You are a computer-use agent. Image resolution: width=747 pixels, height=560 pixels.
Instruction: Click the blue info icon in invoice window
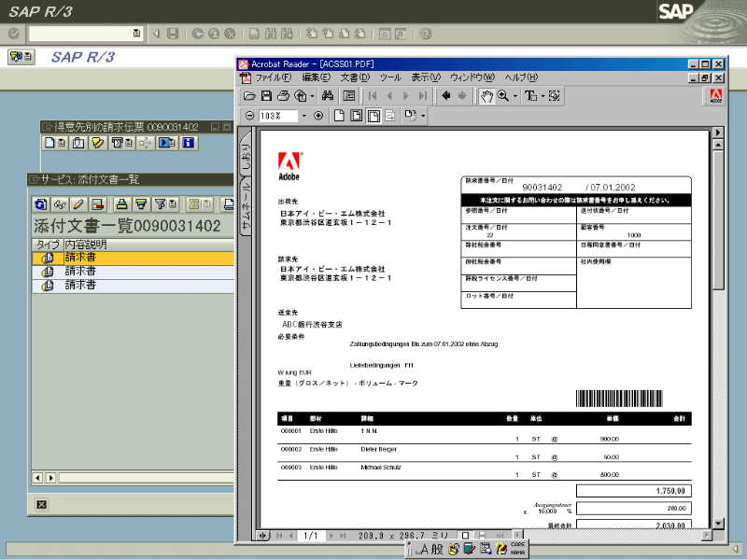tap(189, 143)
